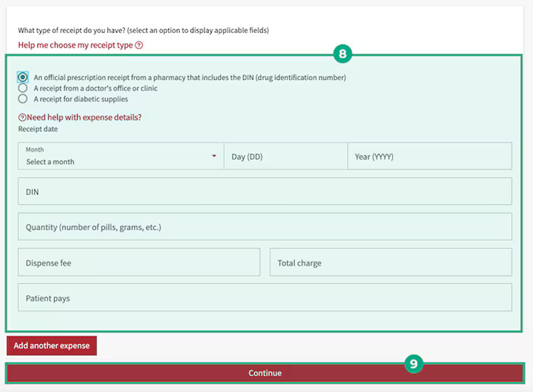This screenshot has width=533, height=392.
Task: Click the Total charge field
Action: (x=391, y=263)
